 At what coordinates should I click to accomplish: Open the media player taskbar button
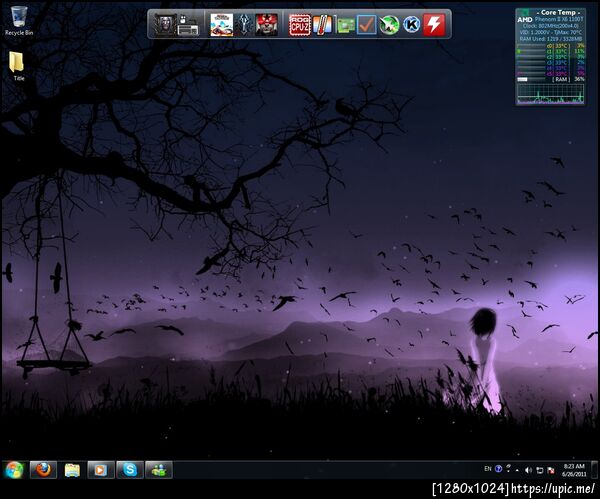pyautogui.click(x=101, y=470)
